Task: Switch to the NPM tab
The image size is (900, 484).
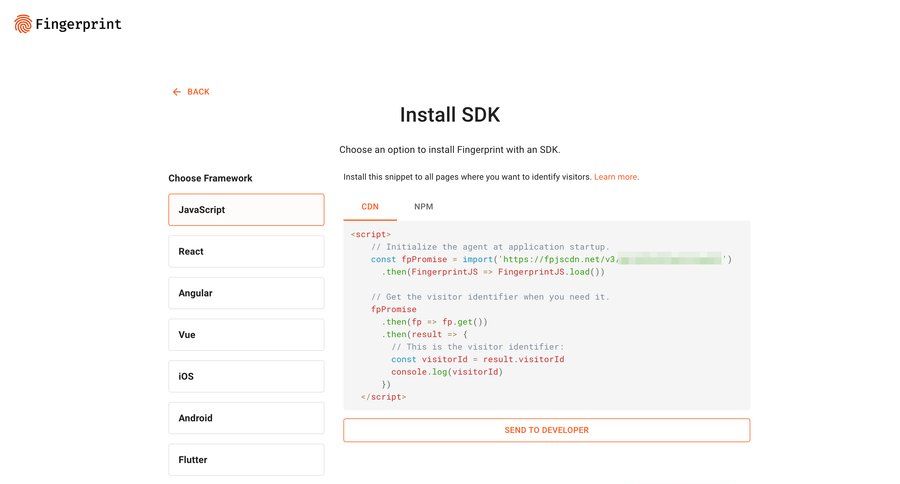Action: tap(424, 207)
